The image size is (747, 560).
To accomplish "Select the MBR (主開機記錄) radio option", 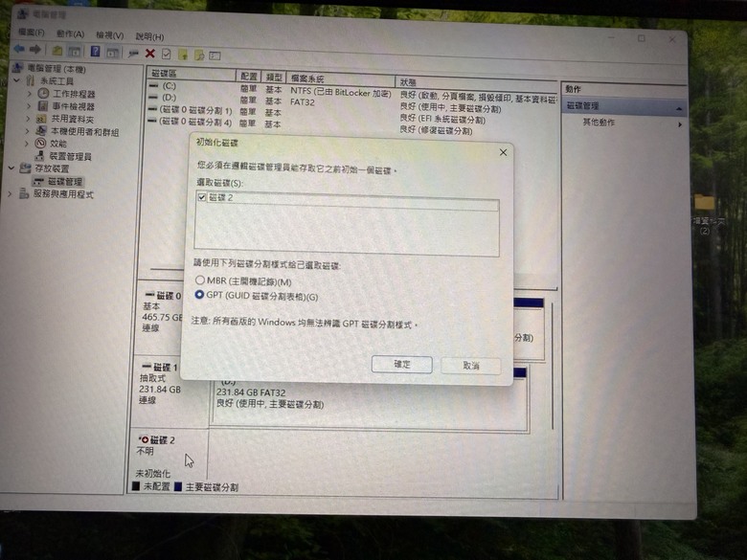I will pyautogui.click(x=200, y=280).
